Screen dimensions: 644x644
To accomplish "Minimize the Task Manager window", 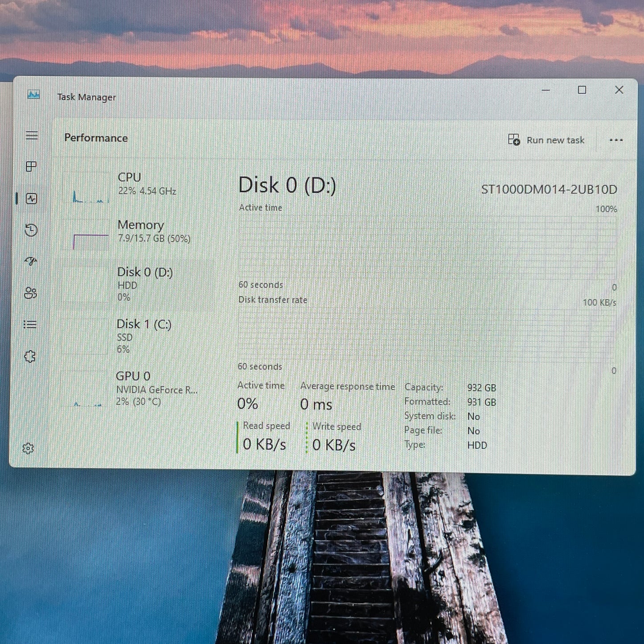I will 546,90.
